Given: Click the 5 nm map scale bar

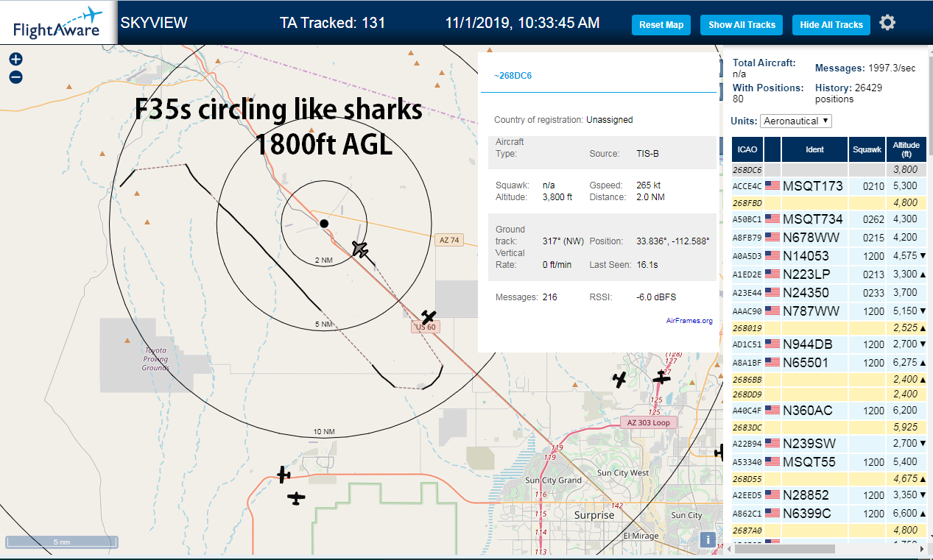Looking at the screenshot, I should tap(61, 543).
